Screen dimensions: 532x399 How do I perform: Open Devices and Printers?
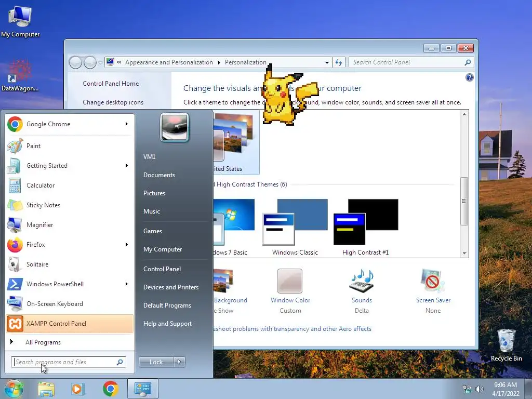point(170,287)
